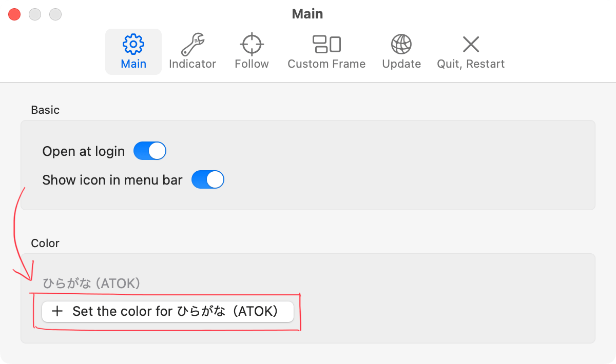Select the Follow crosshair icon

click(252, 45)
